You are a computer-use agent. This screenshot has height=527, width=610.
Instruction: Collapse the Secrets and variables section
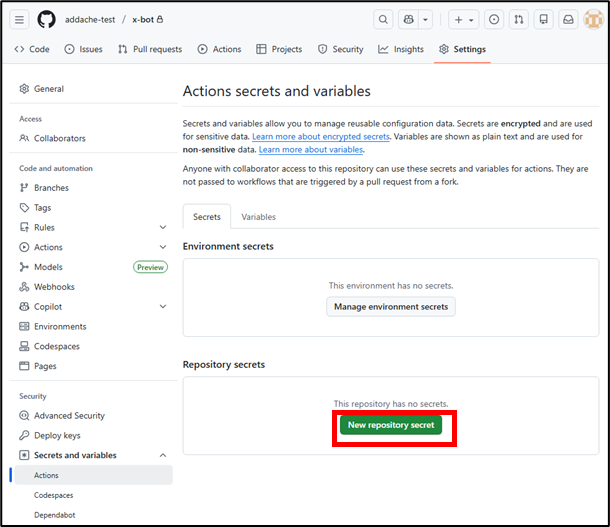[x=163, y=455]
